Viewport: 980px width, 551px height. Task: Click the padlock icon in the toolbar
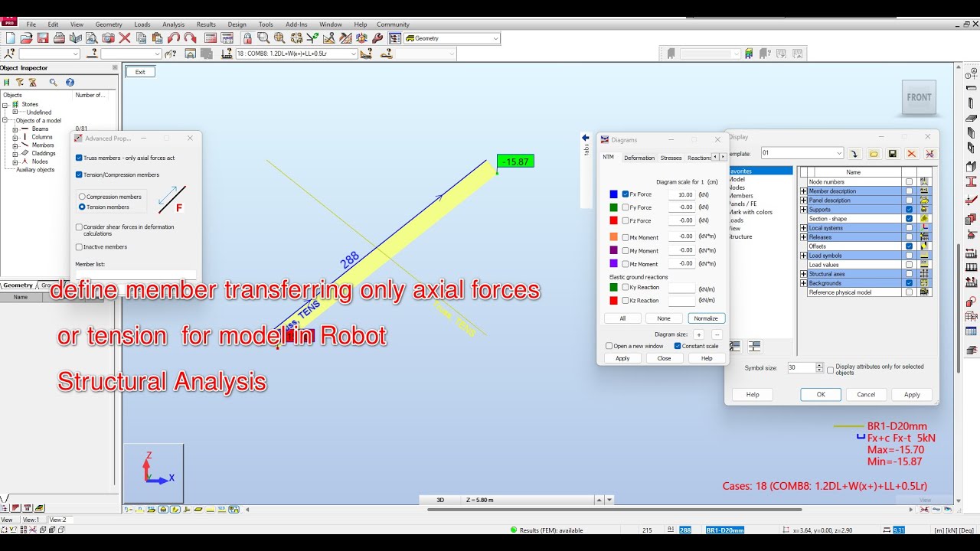point(247,38)
